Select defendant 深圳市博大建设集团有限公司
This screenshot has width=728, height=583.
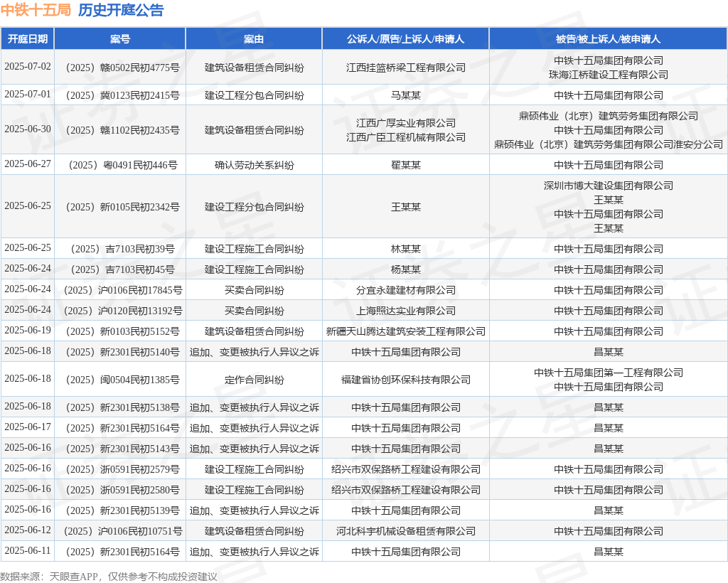click(x=608, y=186)
